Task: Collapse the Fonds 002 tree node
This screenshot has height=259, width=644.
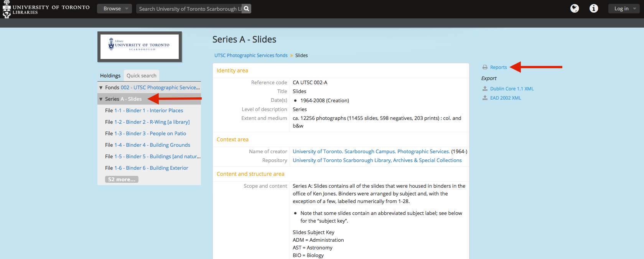Action: [101, 88]
